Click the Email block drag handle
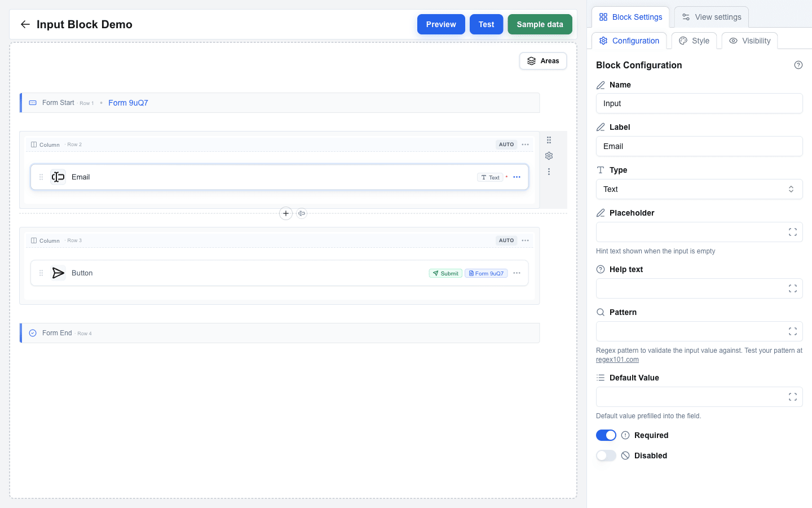812x508 pixels. [41, 177]
